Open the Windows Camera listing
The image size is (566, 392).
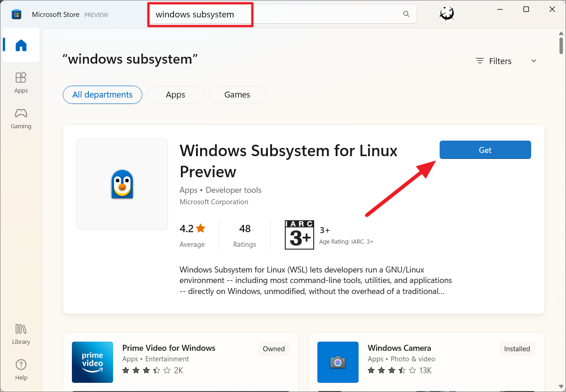pos(399,348)
